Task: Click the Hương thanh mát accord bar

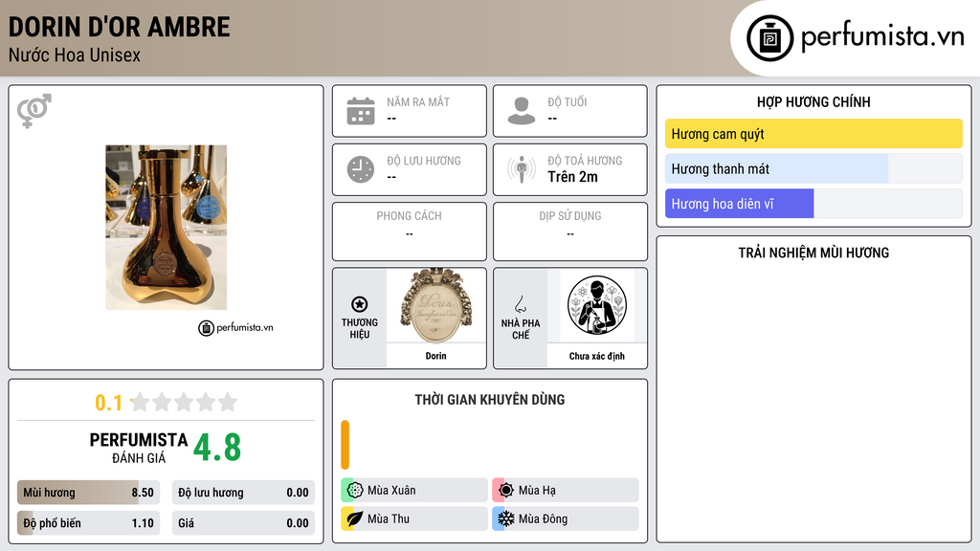Action: coord(813,168)
